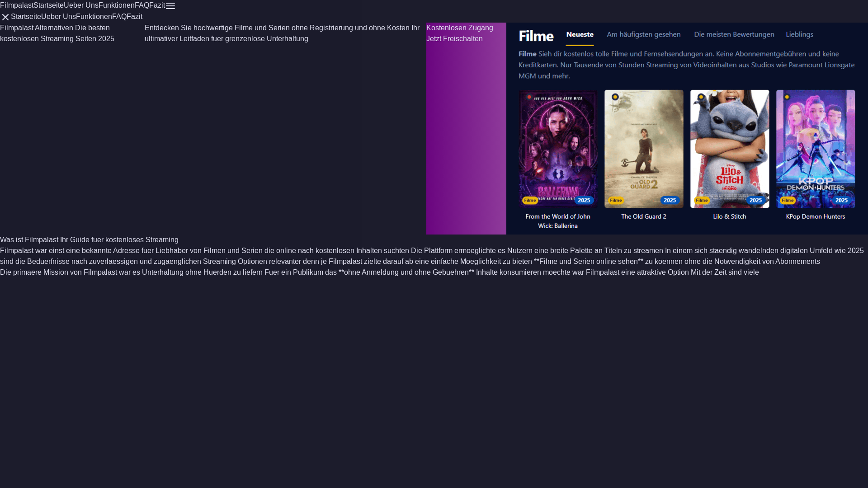Select Startseite in the second menu row

pyautogui.click(x=26, y=17)
